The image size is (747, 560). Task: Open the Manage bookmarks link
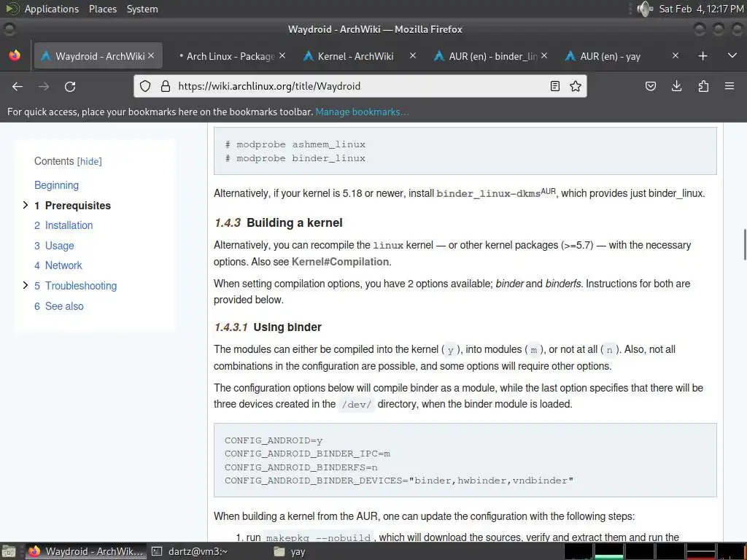click(x=362, y=112)
